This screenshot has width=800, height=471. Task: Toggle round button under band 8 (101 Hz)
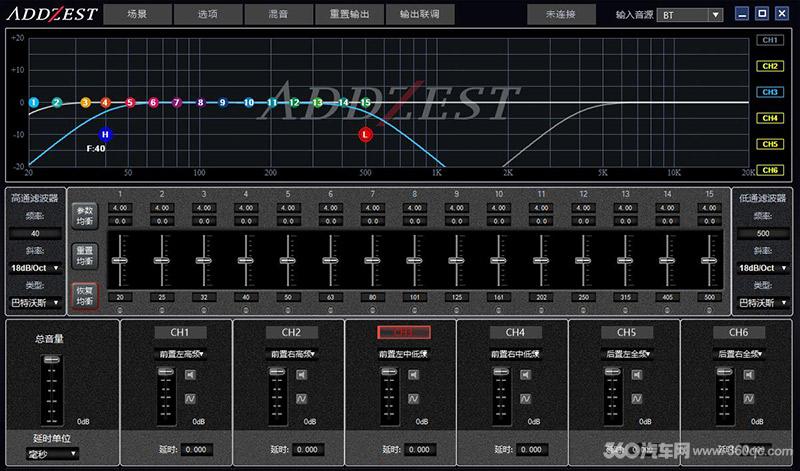point(414,309)
